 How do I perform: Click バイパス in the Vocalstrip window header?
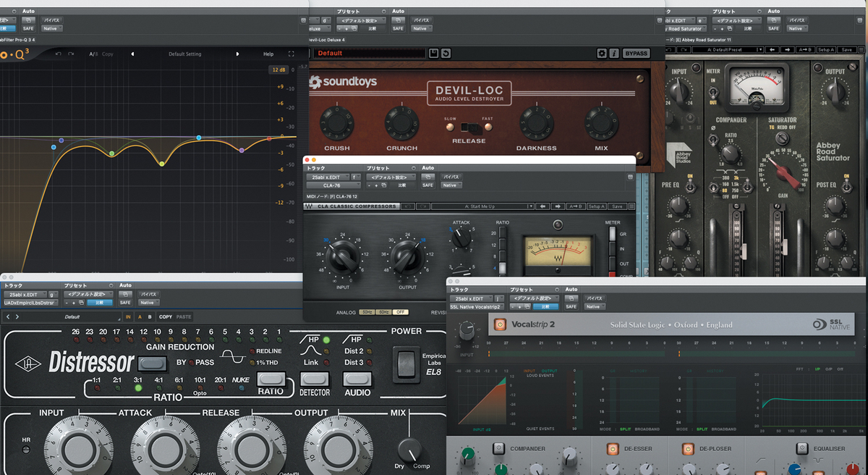coord(595,298)
